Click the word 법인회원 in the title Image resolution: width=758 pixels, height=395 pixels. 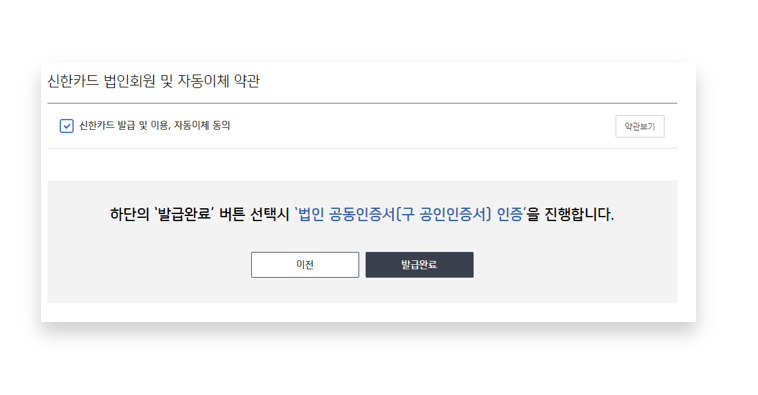tap(130, 81)
